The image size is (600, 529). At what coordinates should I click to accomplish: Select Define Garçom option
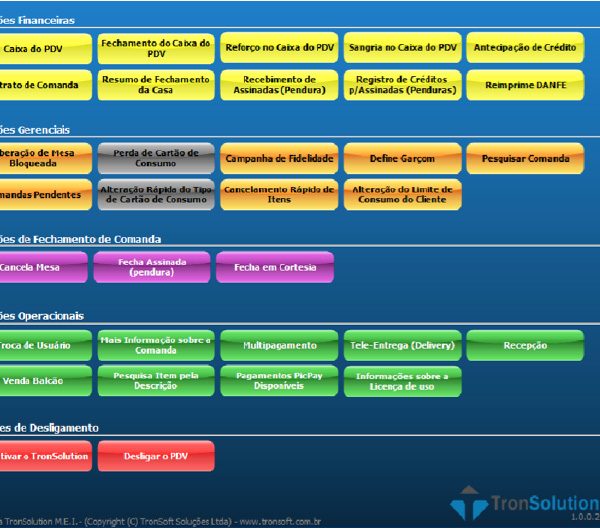[402, 158]
